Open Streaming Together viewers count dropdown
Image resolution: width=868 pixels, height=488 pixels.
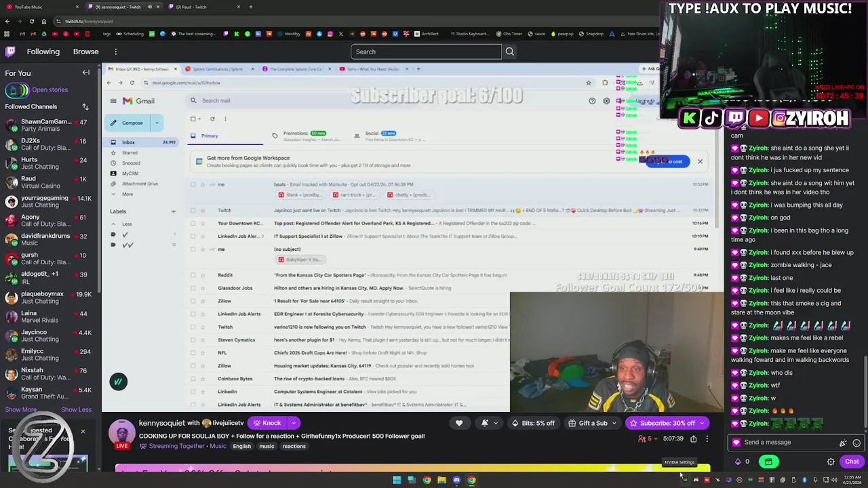click(x=649, y=439)
